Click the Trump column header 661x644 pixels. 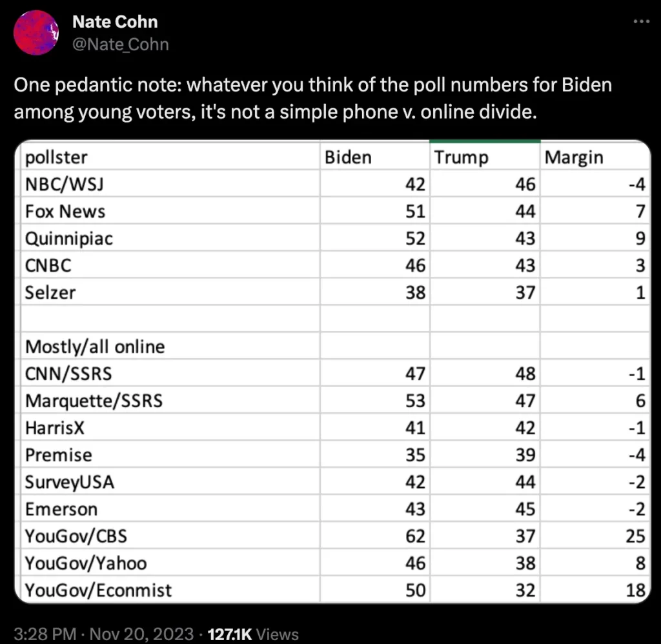pyautogui.click(x=461, y=157)
